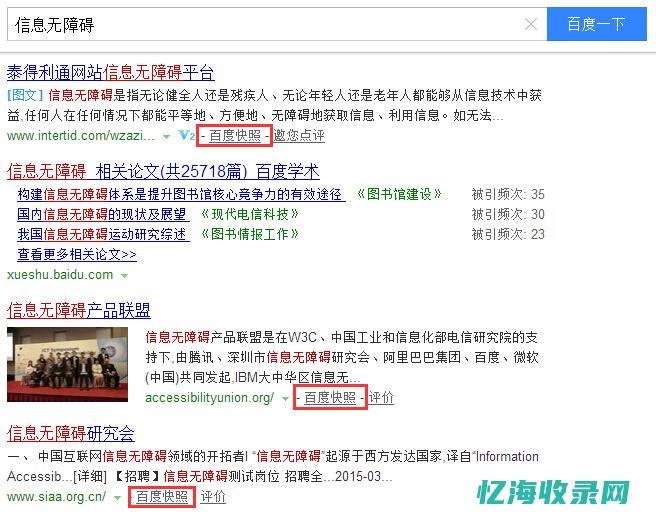
Task: Click the [图文] tag in first result
Action: (x=25, y=95)
